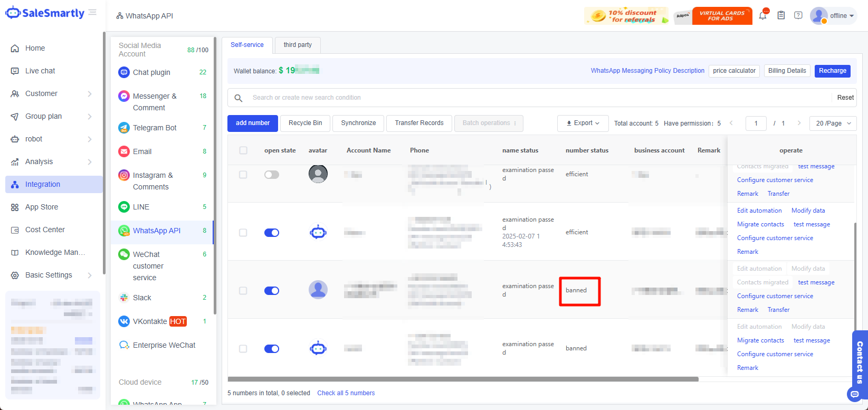Click the blue Recharge button
The width and height of the screenshot is (868, 410).
(832, 71)
